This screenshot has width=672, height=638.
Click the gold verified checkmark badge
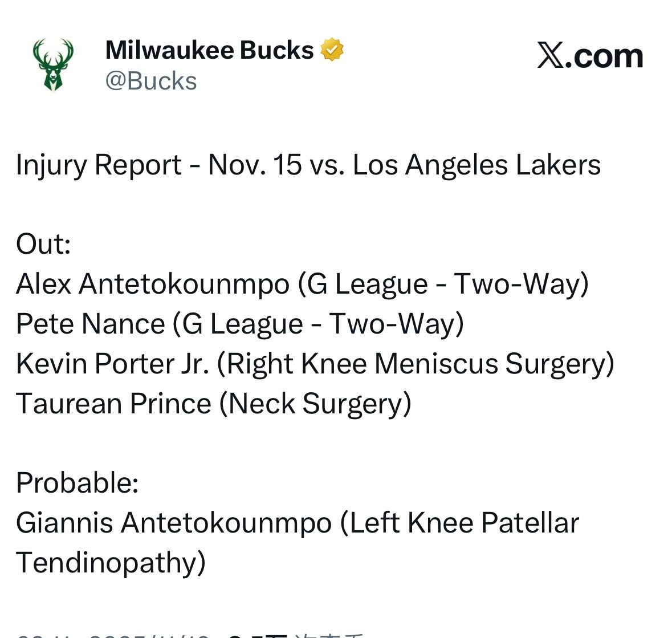(332, 50)
